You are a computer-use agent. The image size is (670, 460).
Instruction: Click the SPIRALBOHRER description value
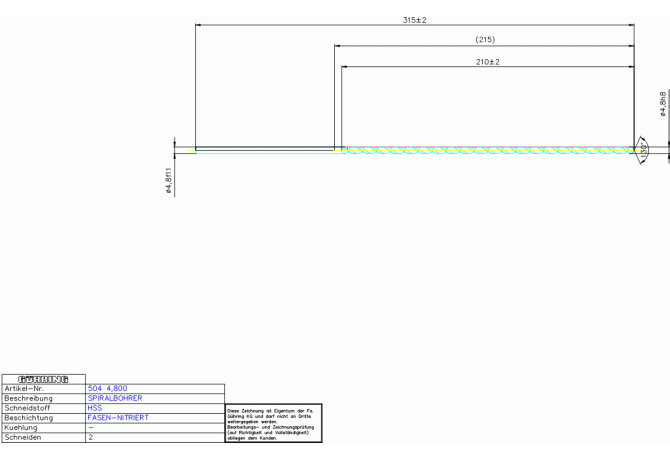[x=115, y=399]
